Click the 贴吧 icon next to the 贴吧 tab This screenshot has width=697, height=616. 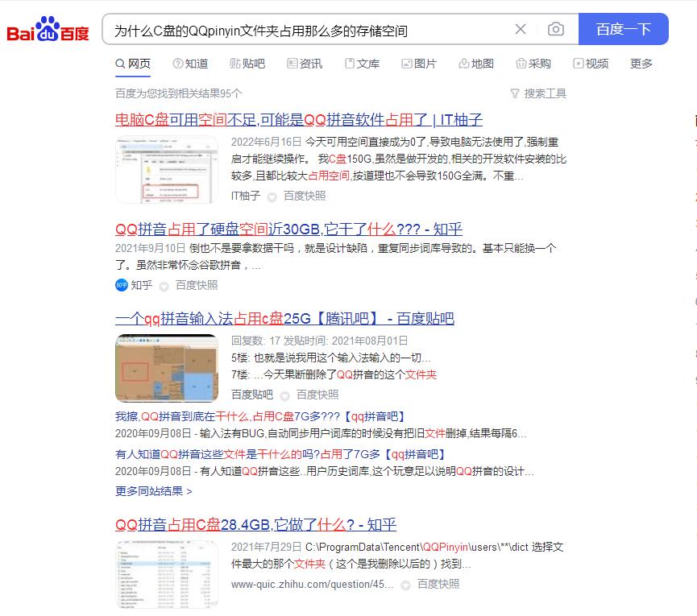(x=234, y=64)
